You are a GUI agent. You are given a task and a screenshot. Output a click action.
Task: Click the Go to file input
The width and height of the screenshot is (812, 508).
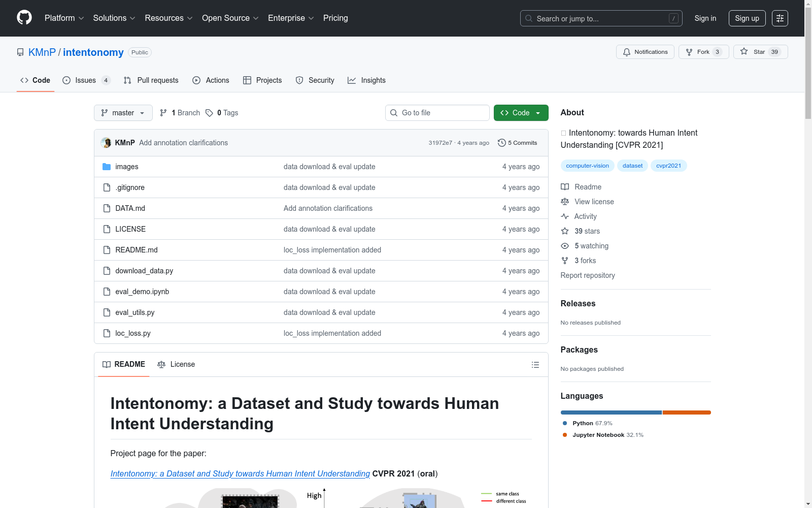tap(437, 113)
